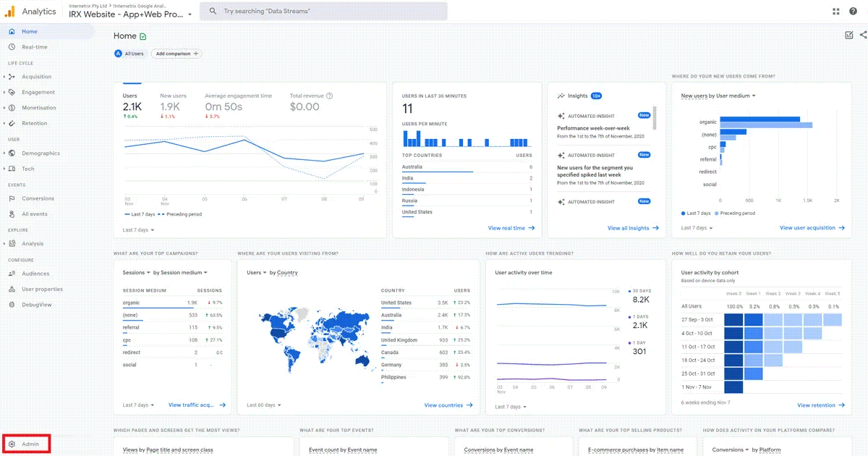Click the Google Analytics logo
The height and width of the screenshot is (456, 868).
[29, 11]
